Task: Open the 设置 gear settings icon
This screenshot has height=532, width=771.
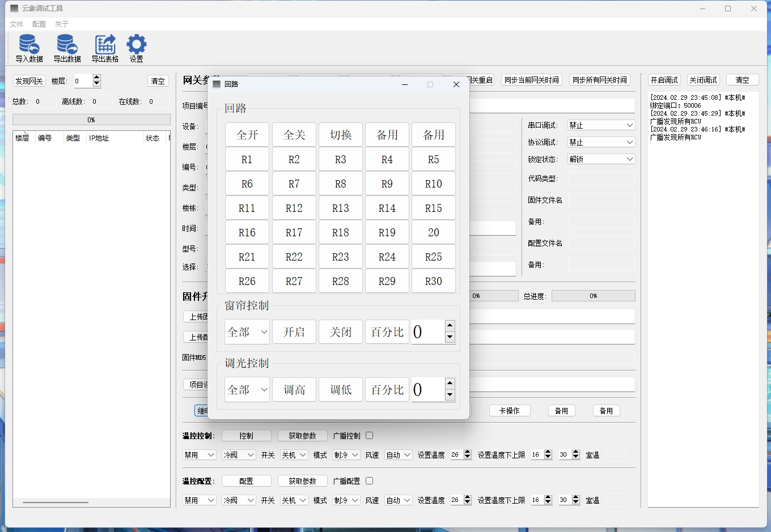Action: click(x=136, y=48)
